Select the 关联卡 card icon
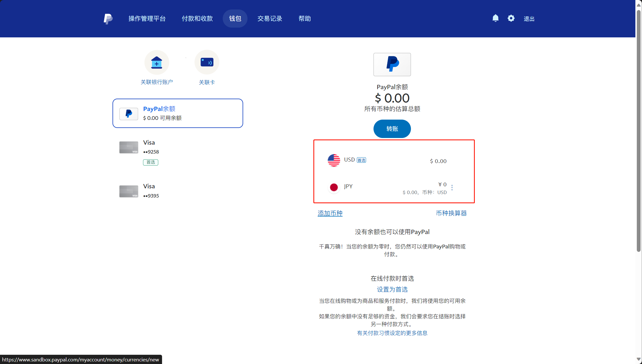The image size is (642, 364). click(x=207, y=62)
